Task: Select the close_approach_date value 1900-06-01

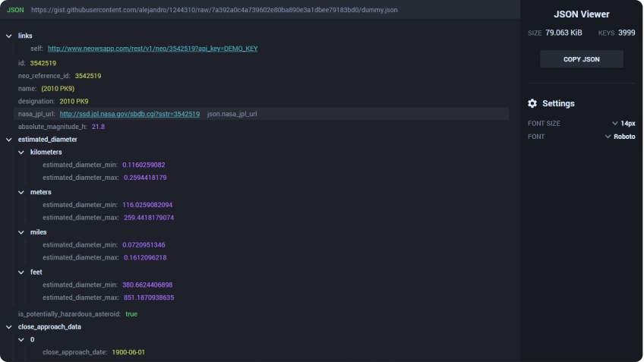Action: pyautogui.click(x=128, y=352)
